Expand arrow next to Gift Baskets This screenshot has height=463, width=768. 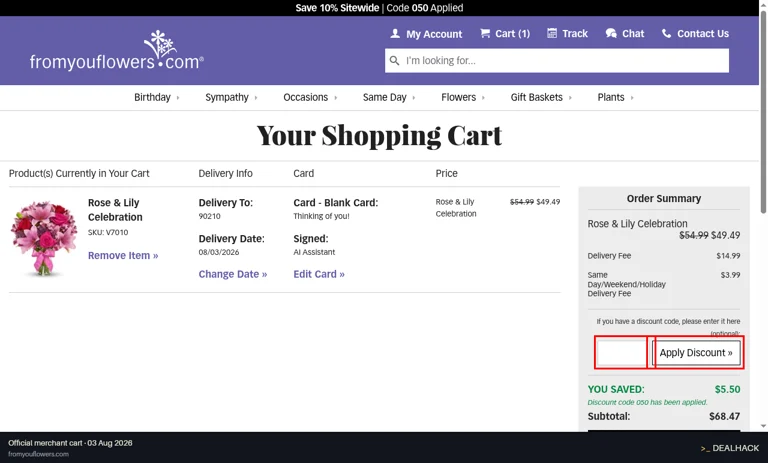pos(570,98)
